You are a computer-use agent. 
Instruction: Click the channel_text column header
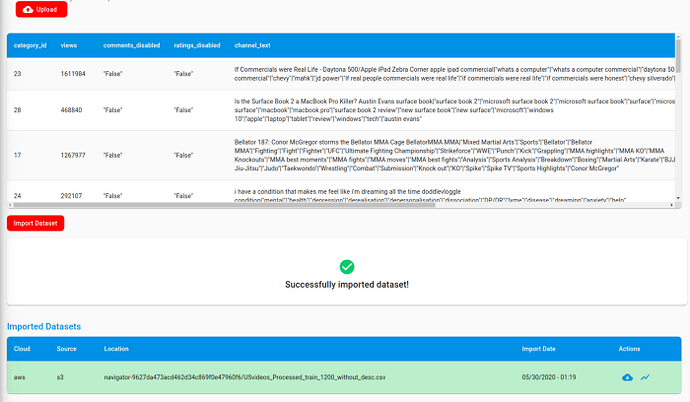252,45
